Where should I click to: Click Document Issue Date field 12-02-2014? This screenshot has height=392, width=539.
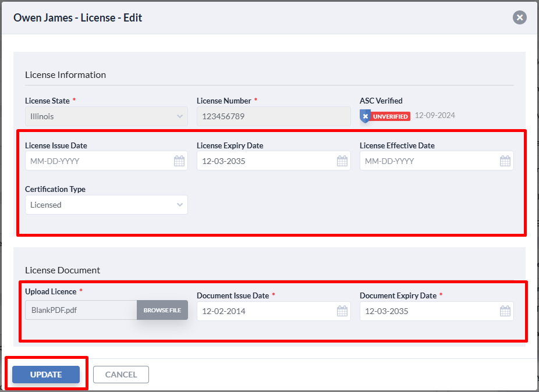click(x=274, y=311)
